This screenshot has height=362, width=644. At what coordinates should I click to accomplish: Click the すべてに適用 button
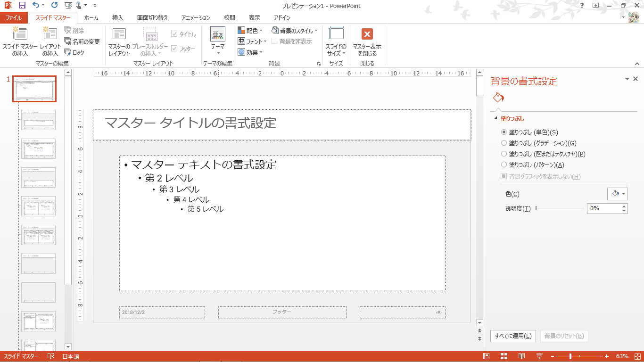tap(513, 336)
